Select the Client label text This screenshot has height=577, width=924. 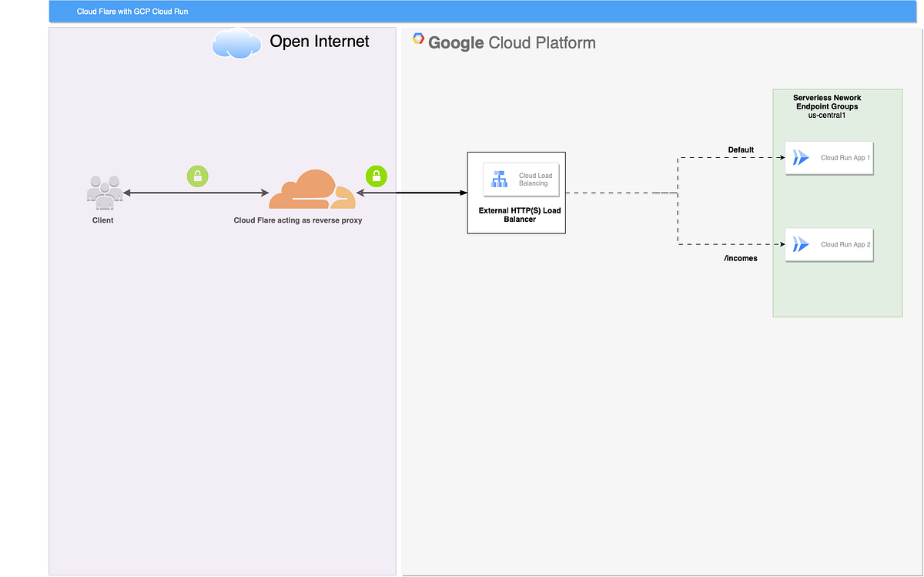(103, 220)
